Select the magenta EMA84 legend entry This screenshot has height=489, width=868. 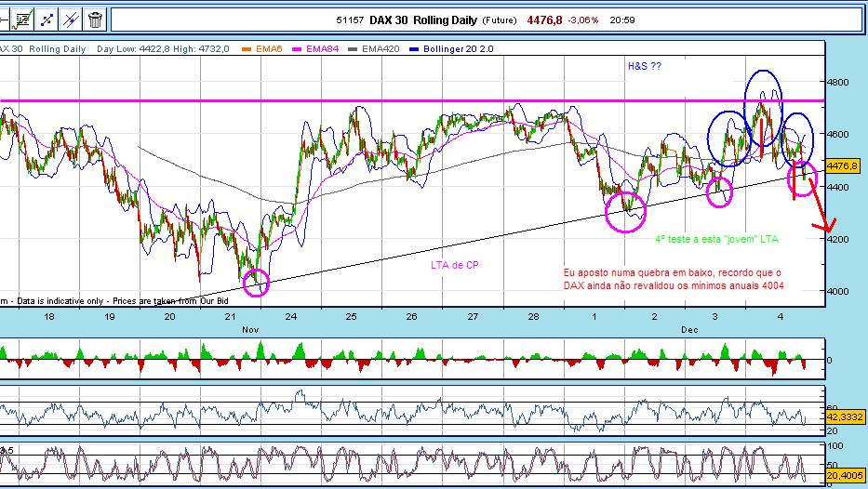[315, 49]
